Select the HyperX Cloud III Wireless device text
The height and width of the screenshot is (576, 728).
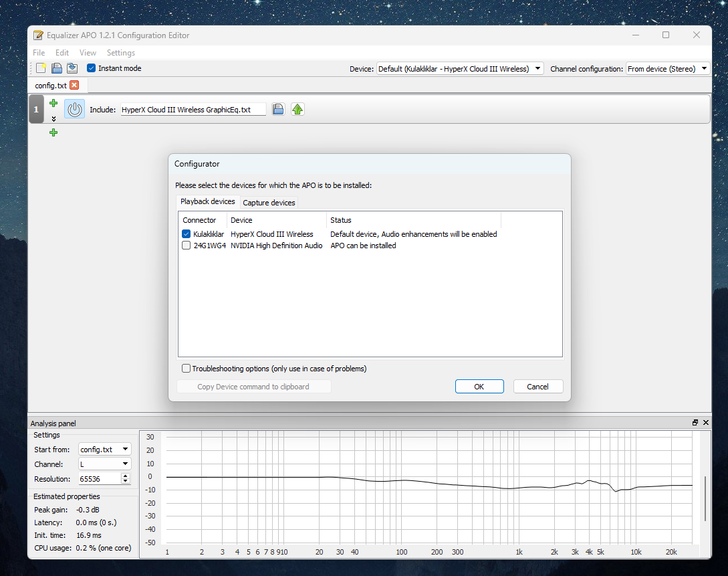coord(272,234)
